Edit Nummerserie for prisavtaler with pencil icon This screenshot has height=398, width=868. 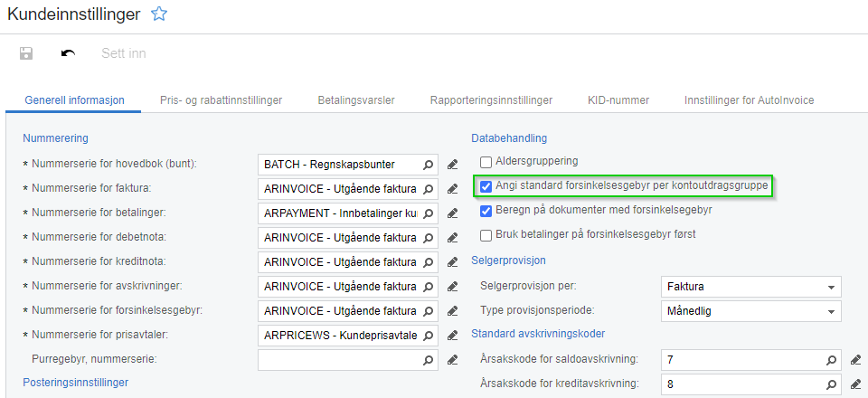(x=452, y=335)
